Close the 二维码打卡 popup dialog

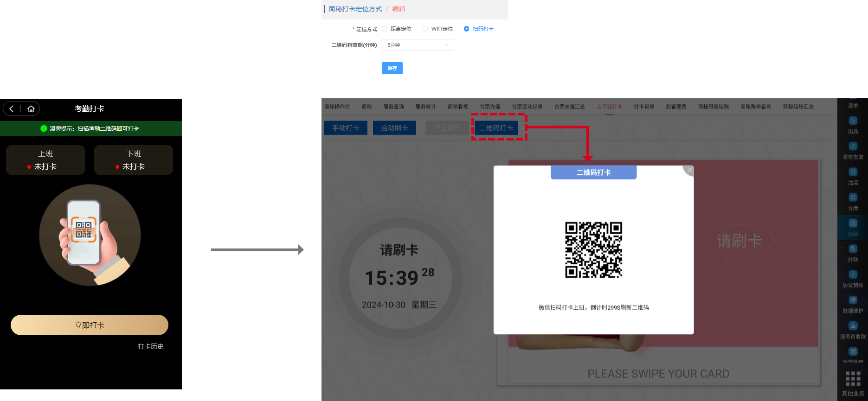click(x=689, y=170)
